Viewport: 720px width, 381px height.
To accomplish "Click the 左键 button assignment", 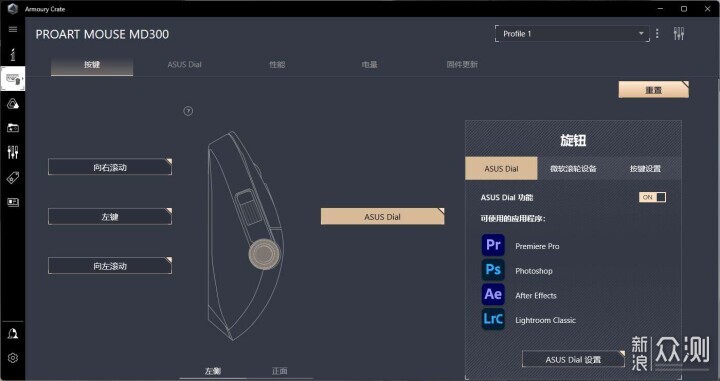I will point(110,216).
